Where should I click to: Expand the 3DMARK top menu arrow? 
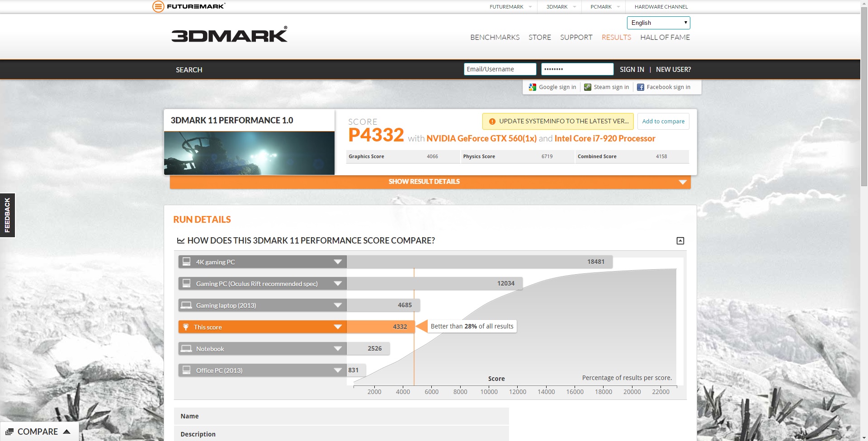point(575,7)
